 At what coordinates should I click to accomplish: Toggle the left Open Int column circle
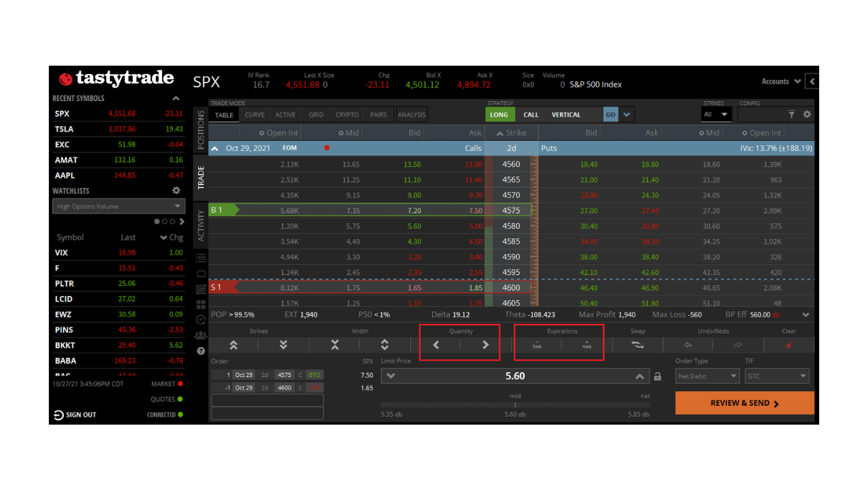tap(262, 134)
